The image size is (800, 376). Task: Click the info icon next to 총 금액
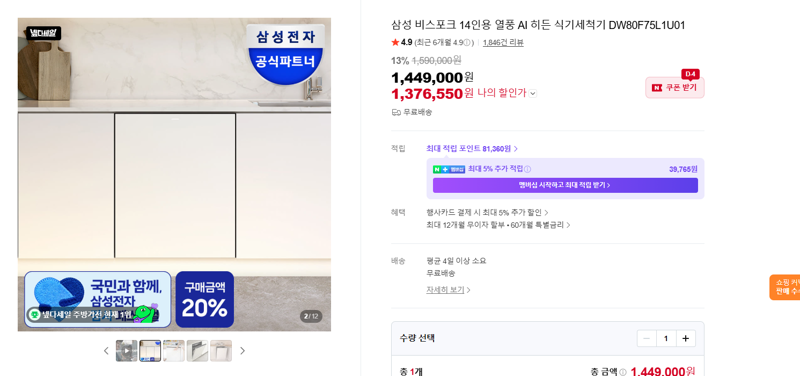pyautogui.click(x=622, y=372)
